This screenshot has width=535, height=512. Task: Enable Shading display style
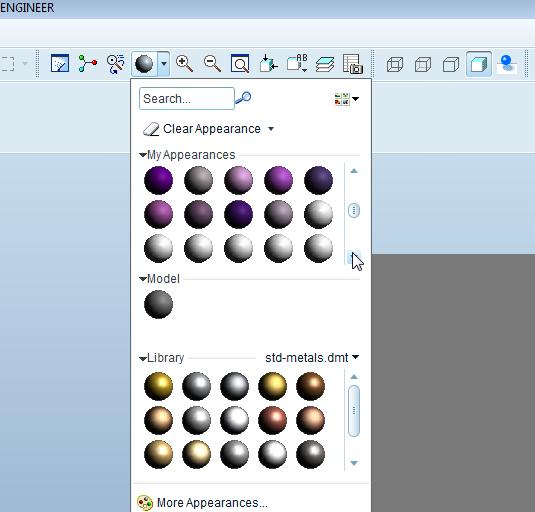[479, 64]
